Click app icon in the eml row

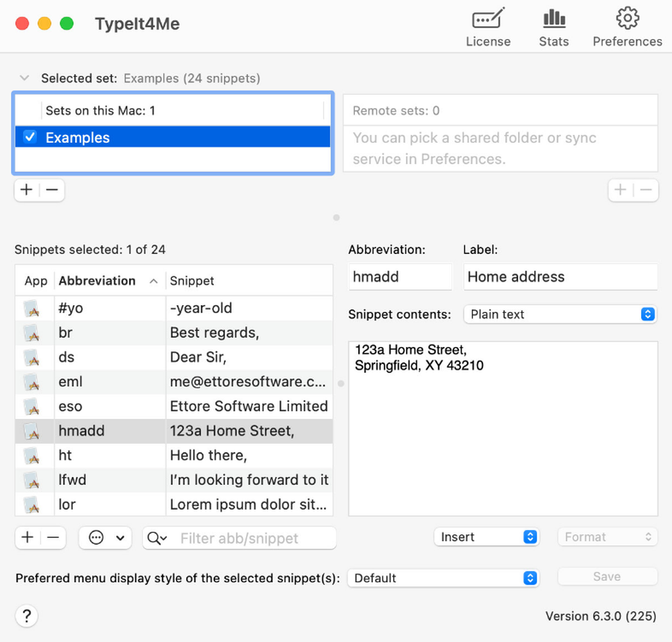[32, 382]
